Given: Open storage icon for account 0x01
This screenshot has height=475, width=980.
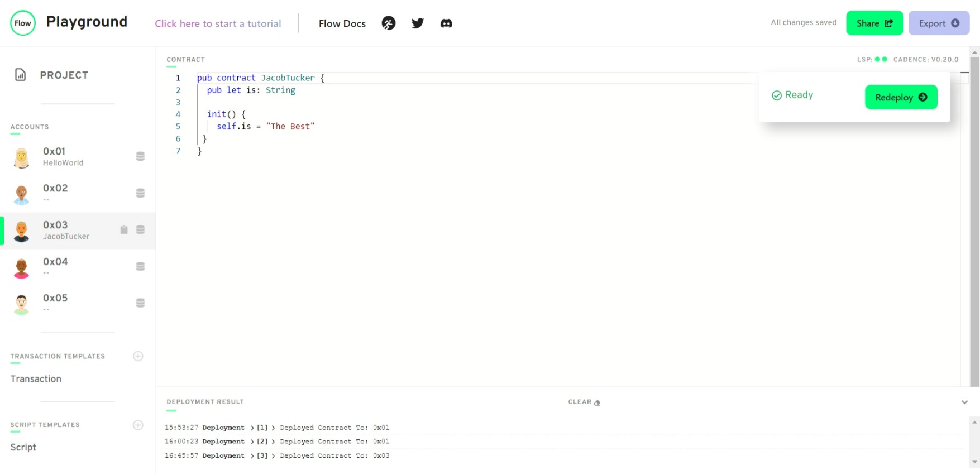Looking at the screenshot, I should (x=141, y=156).
